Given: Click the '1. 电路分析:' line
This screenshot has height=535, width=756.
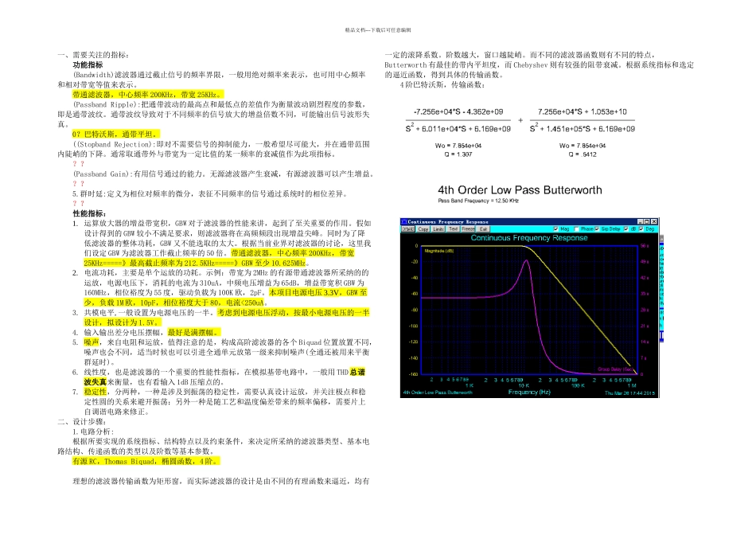Looking at the screenshot, I should 94,432.
